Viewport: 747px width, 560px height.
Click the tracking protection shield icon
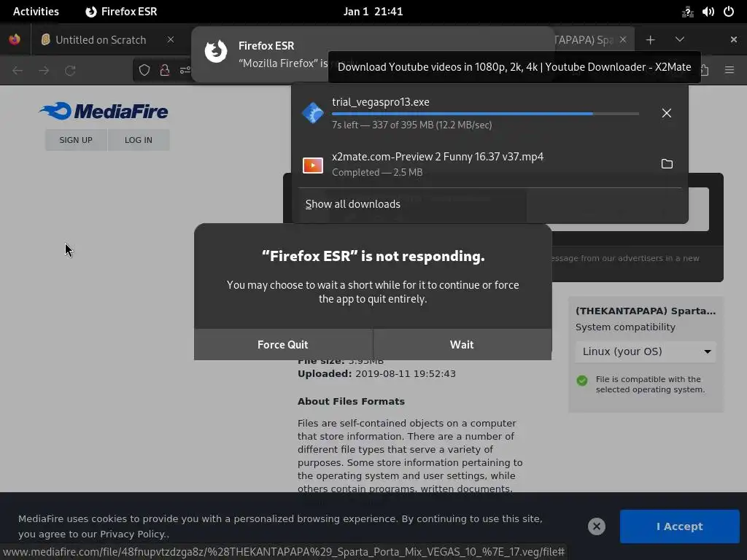pyautogui.click(x=144, y=71)
